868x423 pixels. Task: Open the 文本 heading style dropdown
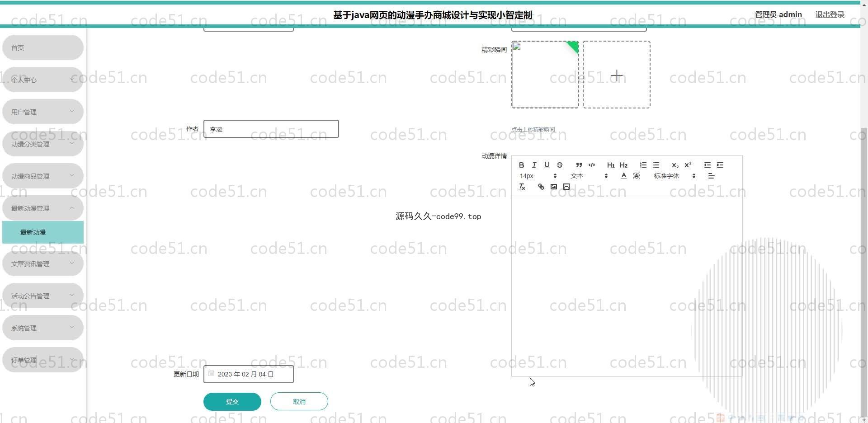(589, 176)
